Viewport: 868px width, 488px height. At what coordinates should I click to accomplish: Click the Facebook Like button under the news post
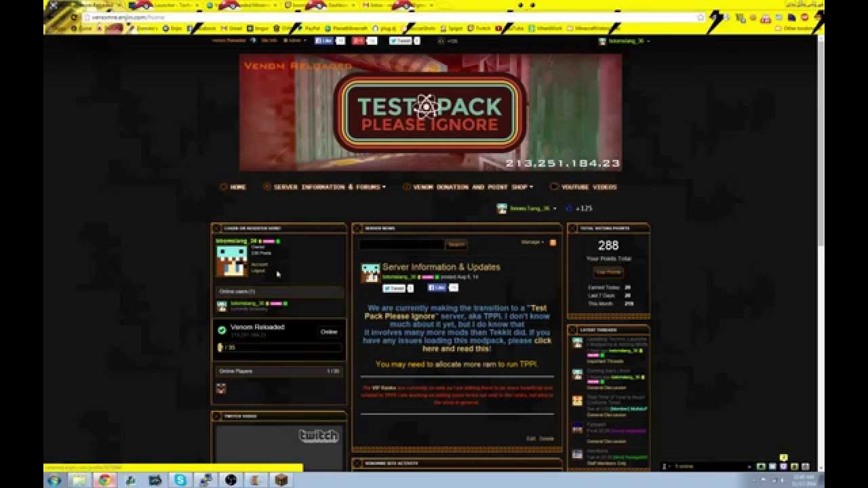pos(437,287)
